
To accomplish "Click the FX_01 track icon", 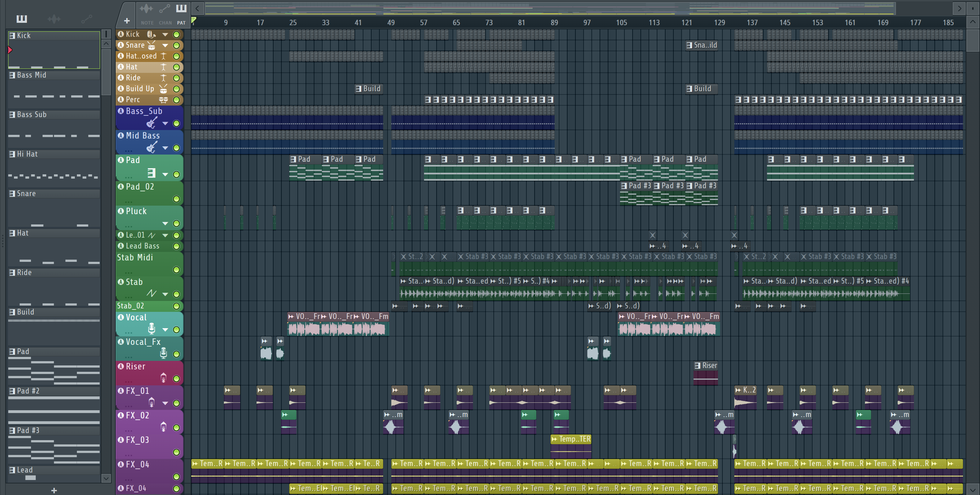I will (151, 402).
